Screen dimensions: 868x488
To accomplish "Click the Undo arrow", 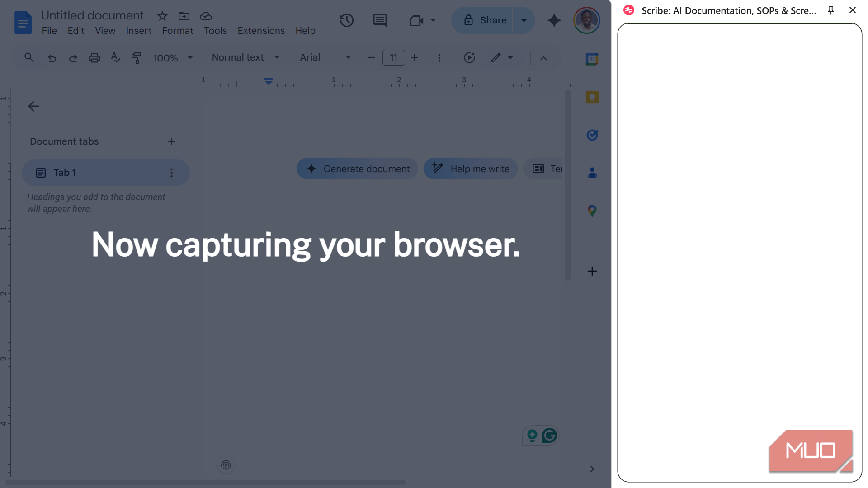I will coord(52,58).
